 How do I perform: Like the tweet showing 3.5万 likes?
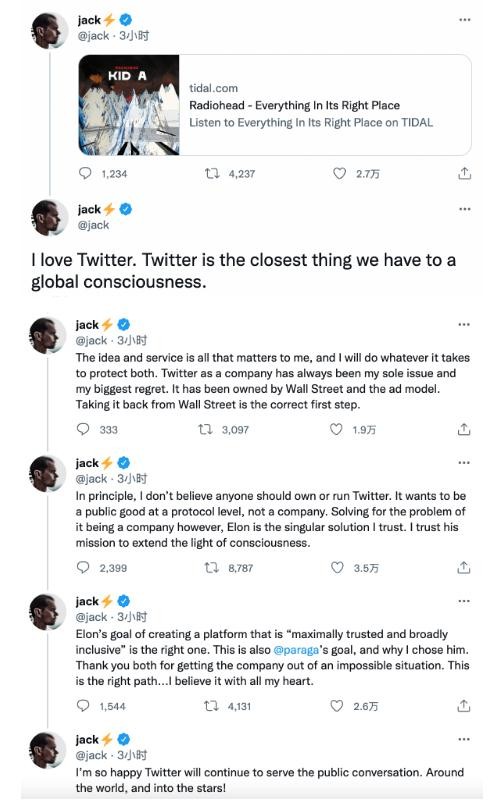[x=337, y=567]
